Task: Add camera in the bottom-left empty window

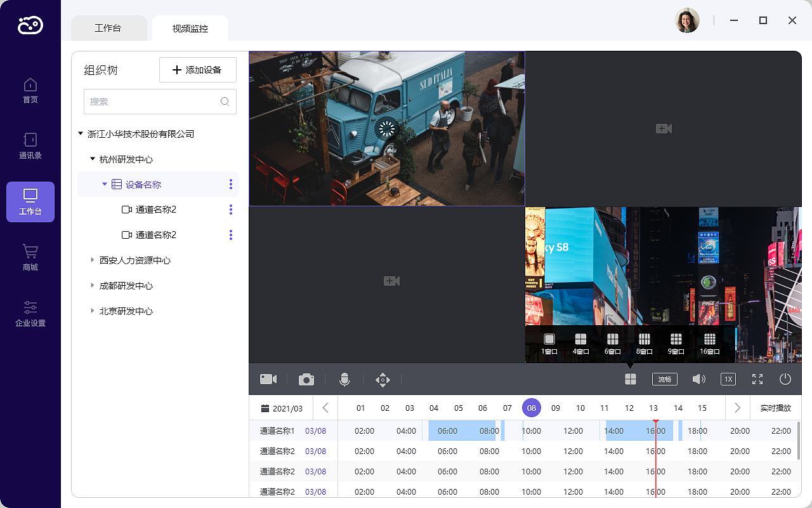Action: click(x=392, y=281)
